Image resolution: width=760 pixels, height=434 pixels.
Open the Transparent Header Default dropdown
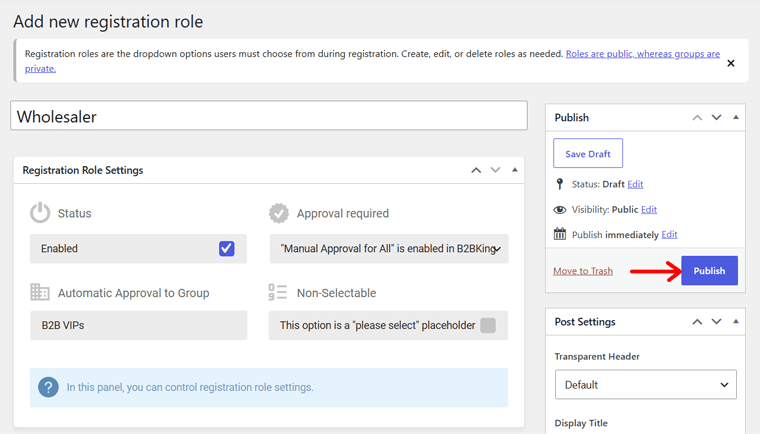(646, 385)
